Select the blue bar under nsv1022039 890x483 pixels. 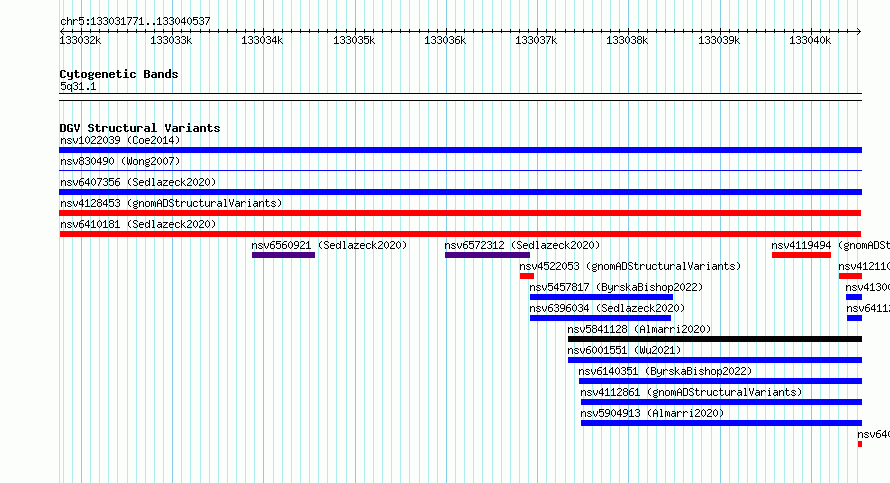(460, 150)
